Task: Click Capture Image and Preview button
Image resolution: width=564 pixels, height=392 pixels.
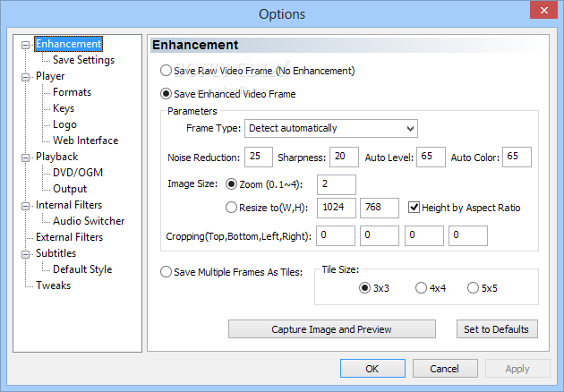Action: pyautogui.click(x=331, y=329)
